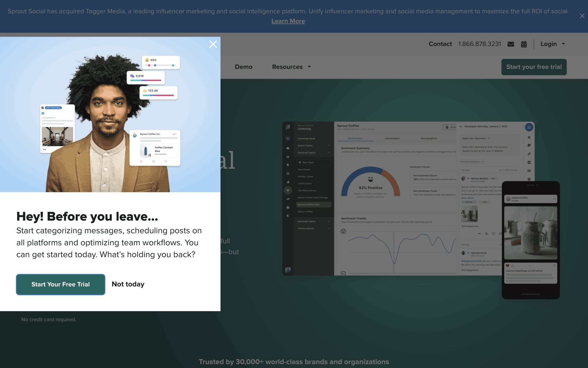This screenshot has width=588, height=368.
Task: Call 1.866.878.3231 phone number link
Action: coord(480,44)
